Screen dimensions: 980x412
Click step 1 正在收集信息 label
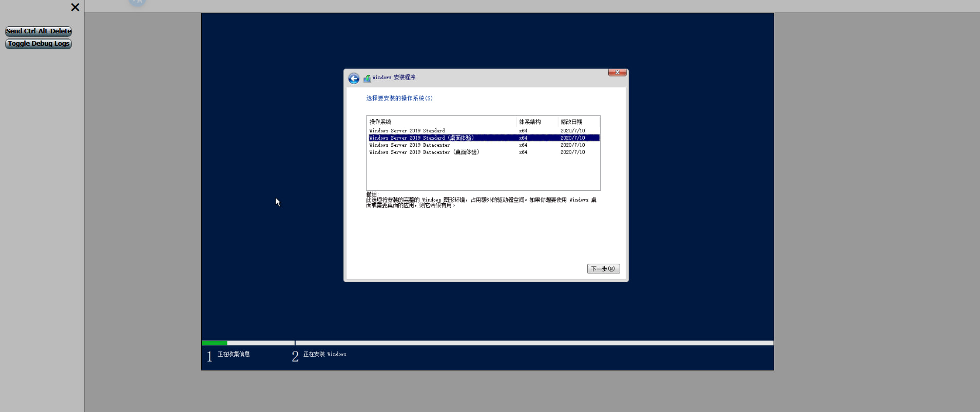(x=234, y=354)
